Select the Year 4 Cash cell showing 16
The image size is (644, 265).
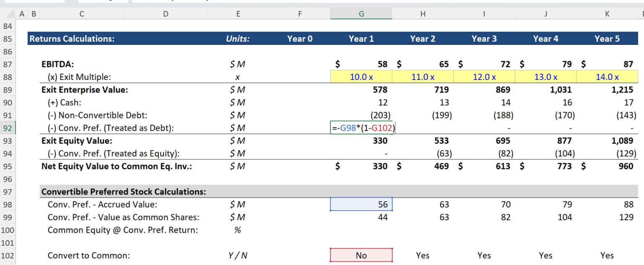pyautogui.click(x=545, y=102)
